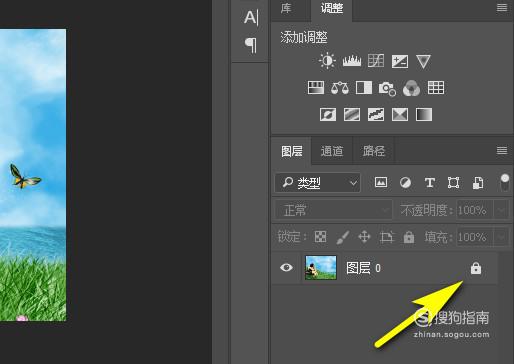The image size is (514, 364).
Task: Open the Layers panel menu
Action: tap(502, 150)
